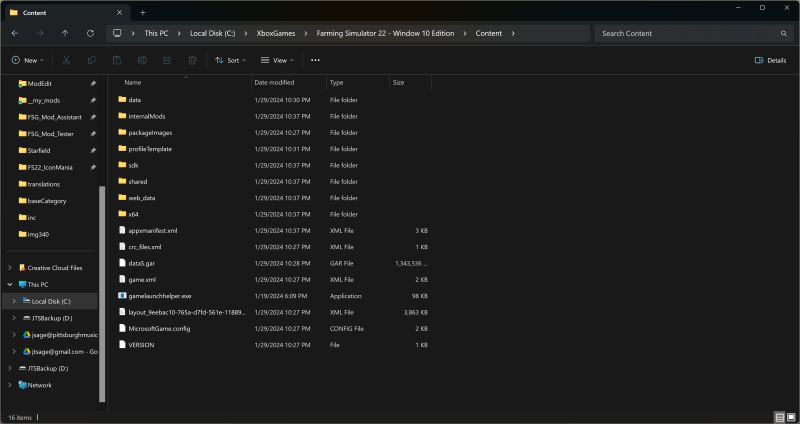Go back using the back arrow
The height and width of the screenshot is (424, 800).
pyautogui.click(x=15, y=33)
